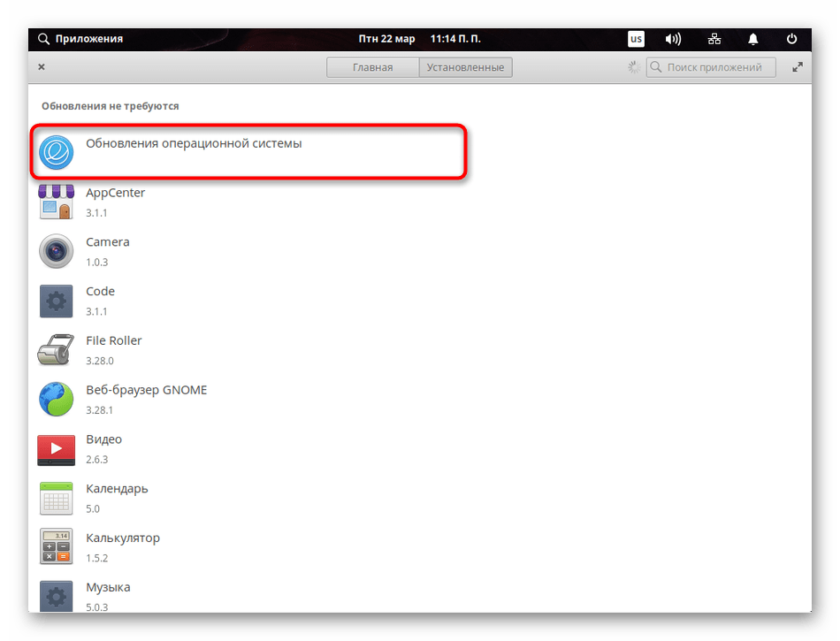
Task: Select 'Обновления операционной системы' text
Action: tap(194, 143)
